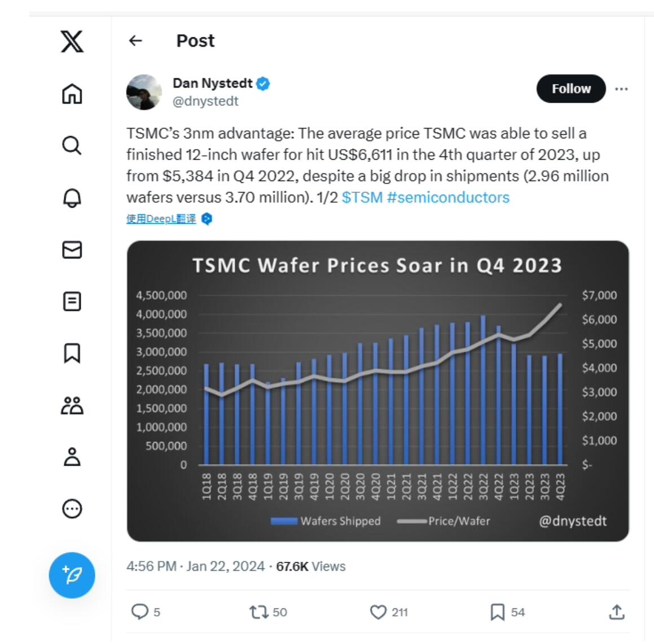Open Communities people icon
The width and height of the screenshot is (654, 644).
[x=72, y=405]
